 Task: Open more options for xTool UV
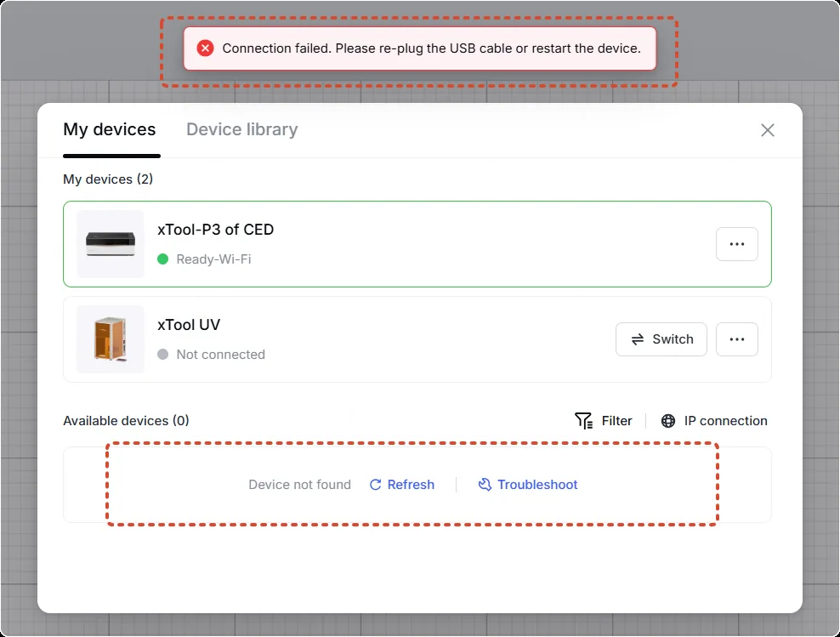736,339
